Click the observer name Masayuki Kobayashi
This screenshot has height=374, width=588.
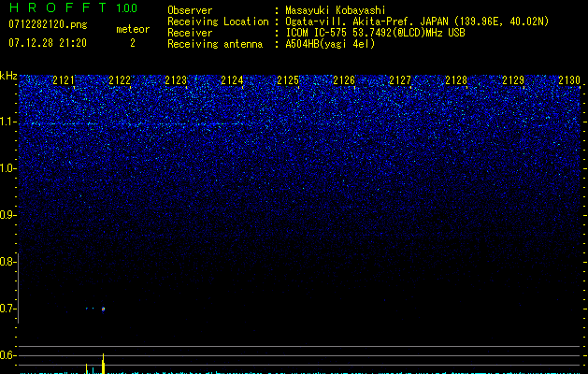click(x=336, y=10)
